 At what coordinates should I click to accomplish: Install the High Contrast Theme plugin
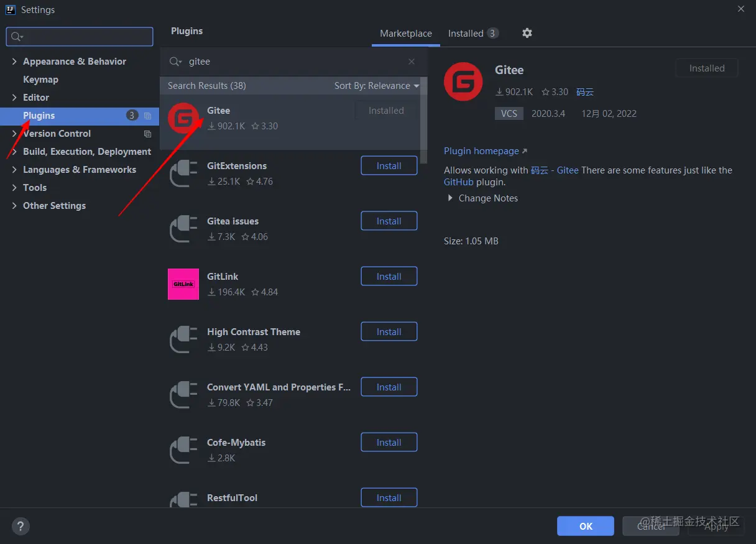(x=389, y=332)
